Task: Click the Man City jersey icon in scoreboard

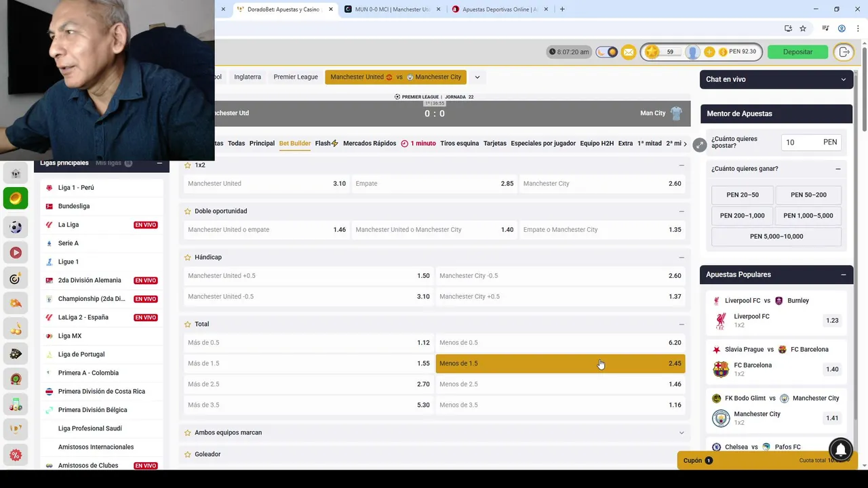Action: [x=676, y=113]
